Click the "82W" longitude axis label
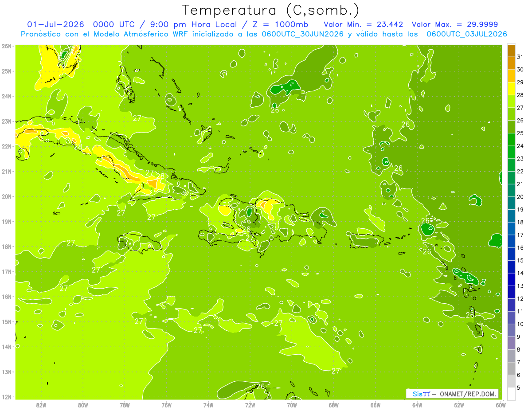The image size is (532, 411). (41, 405)
